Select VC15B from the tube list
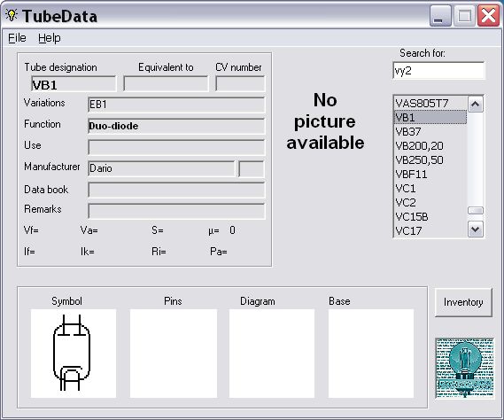Viewport: 504px width, 420px height. [x=430, y=216]
